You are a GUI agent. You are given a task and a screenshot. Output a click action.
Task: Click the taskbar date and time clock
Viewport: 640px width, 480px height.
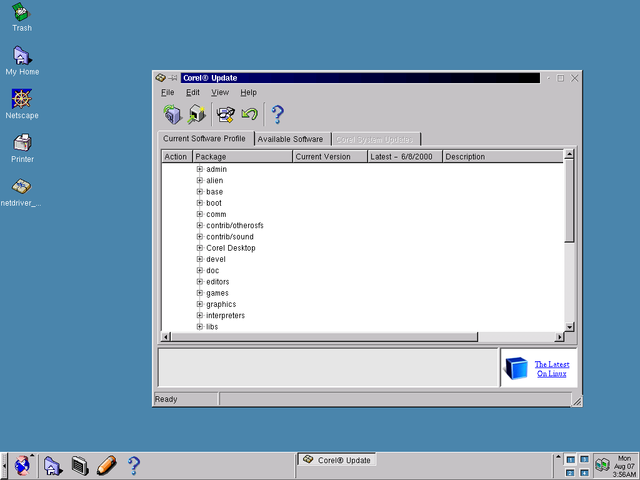point(624,466)
